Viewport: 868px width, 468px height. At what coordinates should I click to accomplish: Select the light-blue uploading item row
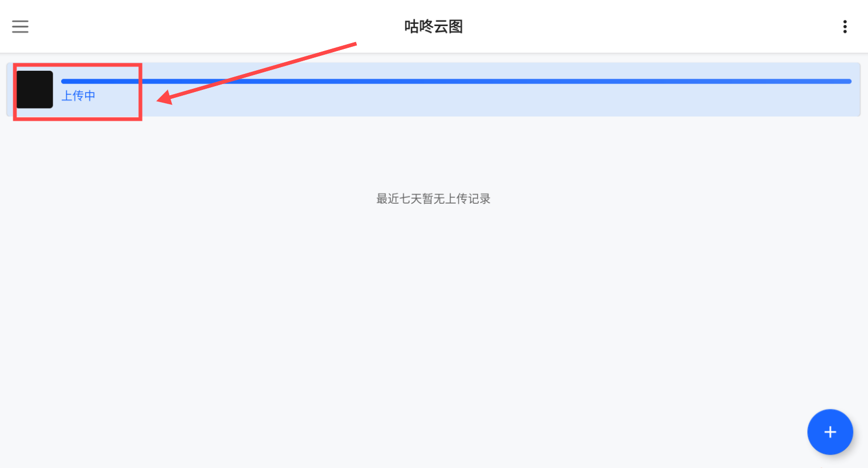[433, 89]
